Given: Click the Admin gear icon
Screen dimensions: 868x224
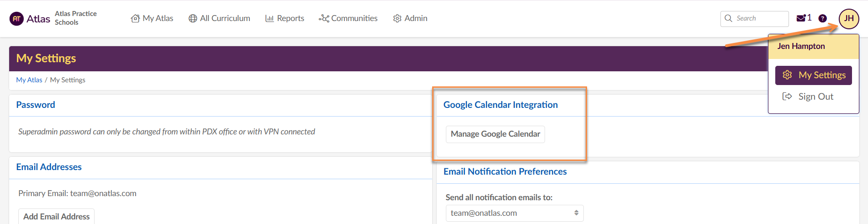Looking at the screenshot, I should pyautogui.click(x=397, y=18).
